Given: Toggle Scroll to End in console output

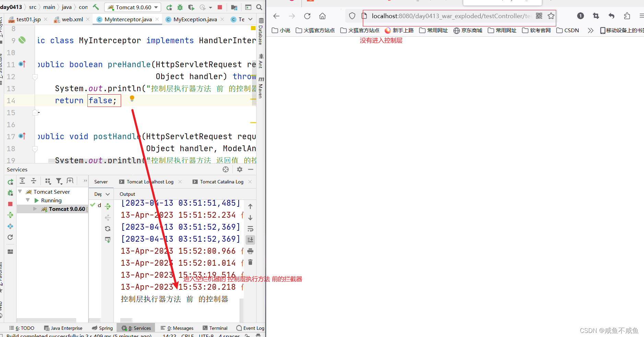Looking at the screenshot, I should pyautogui.click(x=250, y=240).
